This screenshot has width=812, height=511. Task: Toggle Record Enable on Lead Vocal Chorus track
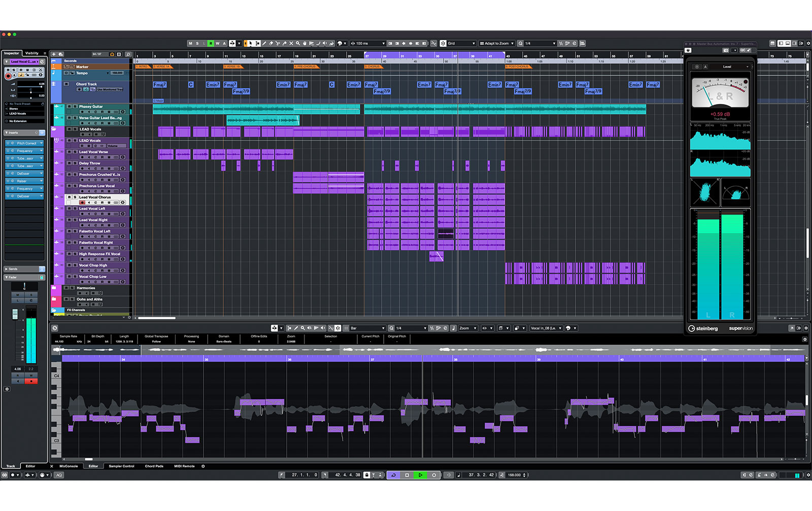tap(82, 202)
